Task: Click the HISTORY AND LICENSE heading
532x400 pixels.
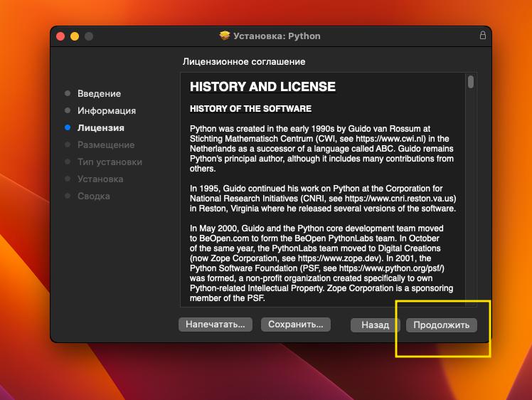Action: point(262,87)
